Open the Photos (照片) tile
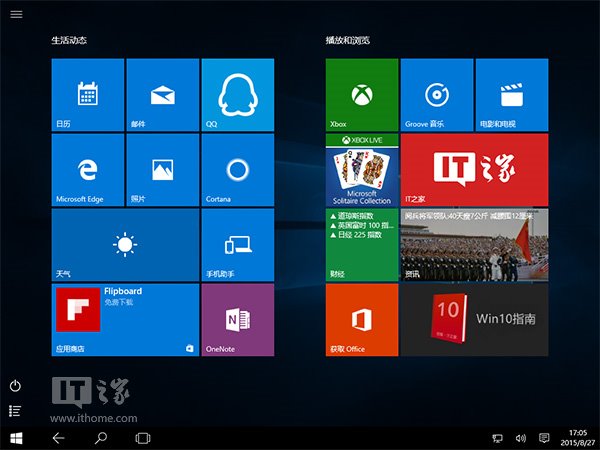Screen dimensions: 600x450 click(x=162, y=169)
